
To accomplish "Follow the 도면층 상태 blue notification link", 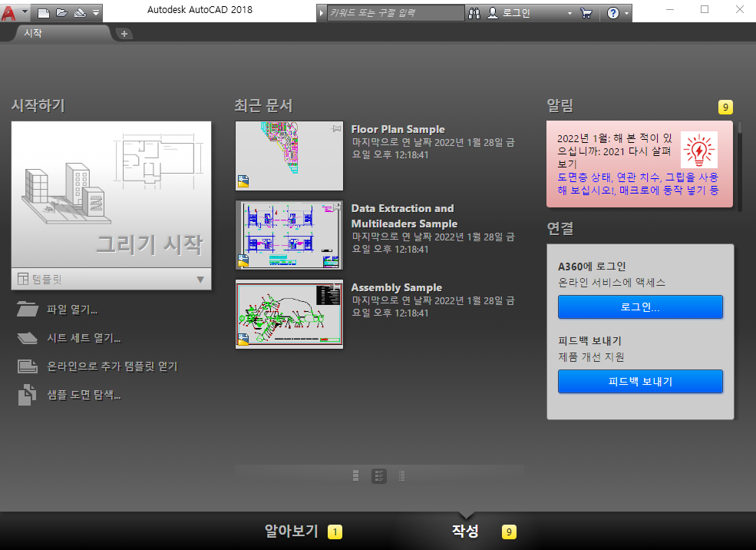I will 638,184.
